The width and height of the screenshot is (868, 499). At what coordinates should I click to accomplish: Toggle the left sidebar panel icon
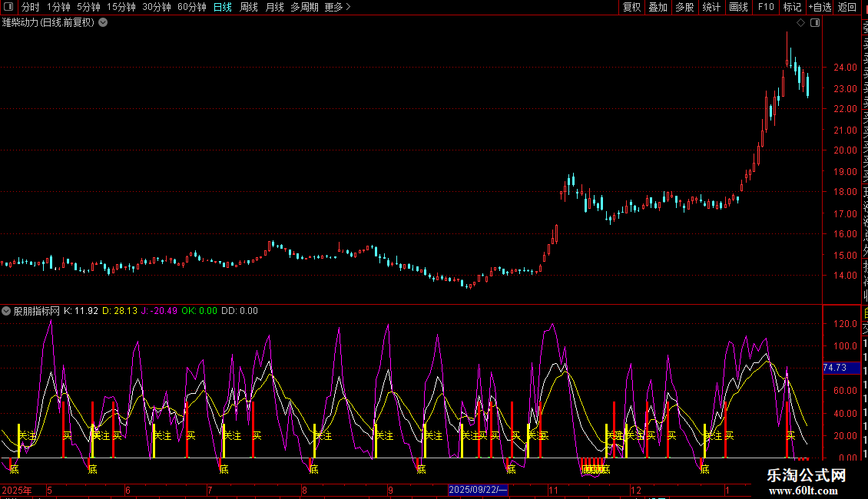click(x=10, y=7)
